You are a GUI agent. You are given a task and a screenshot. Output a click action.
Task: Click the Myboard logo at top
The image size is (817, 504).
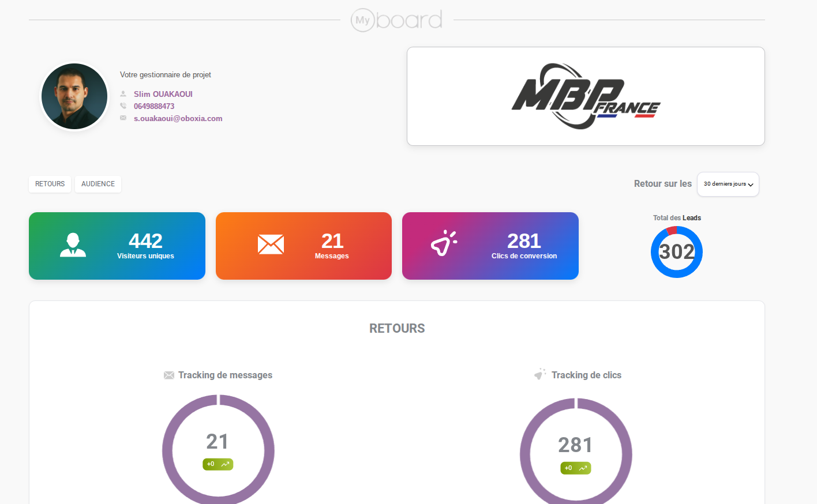coord(397,20)
